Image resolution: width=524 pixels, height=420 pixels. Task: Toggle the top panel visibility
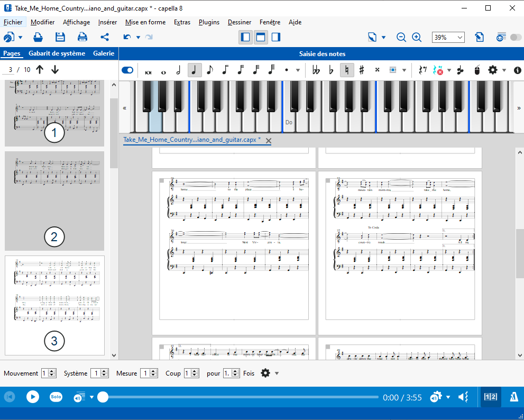(x=261, y=37)
